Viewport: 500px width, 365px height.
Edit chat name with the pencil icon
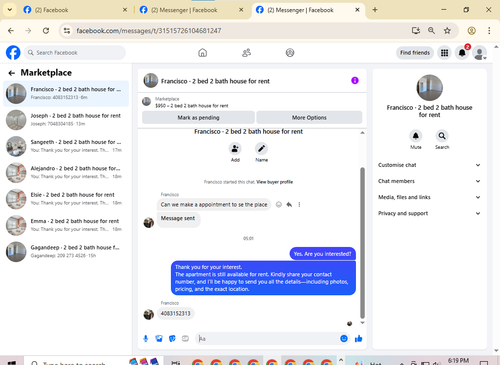[261, 149]
